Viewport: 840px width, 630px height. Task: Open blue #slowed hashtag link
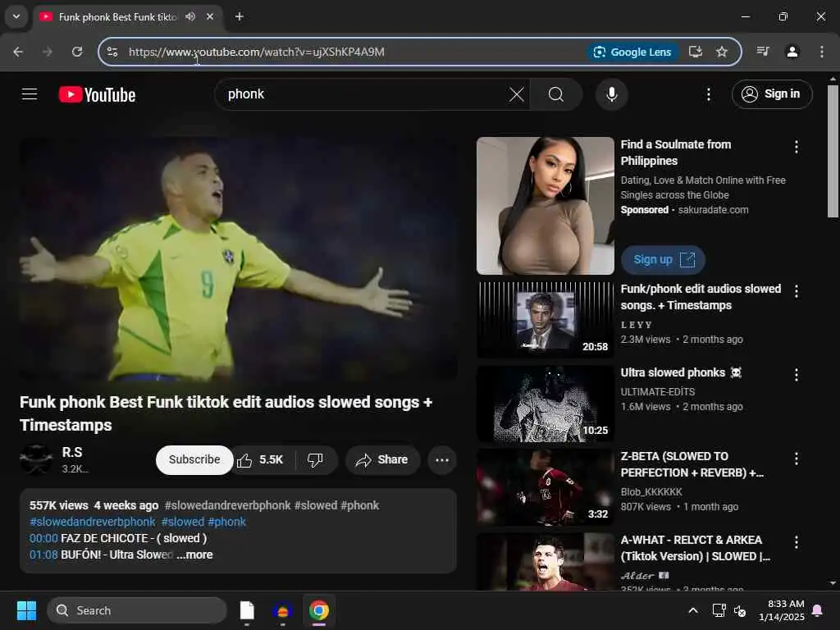[x=183, y=522]
